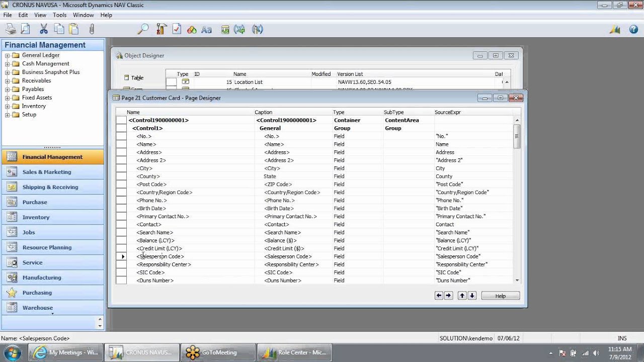
Task: Click the Copy toolbar icon
Action: (59, 29)
